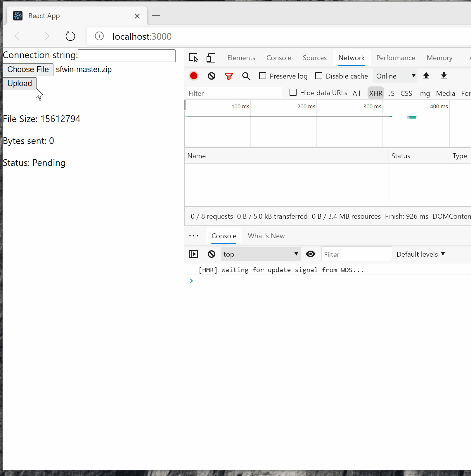Open the What's New drawer tab
Screen dimensions: 471x476
pyautogui.click(x=266, y=236)
